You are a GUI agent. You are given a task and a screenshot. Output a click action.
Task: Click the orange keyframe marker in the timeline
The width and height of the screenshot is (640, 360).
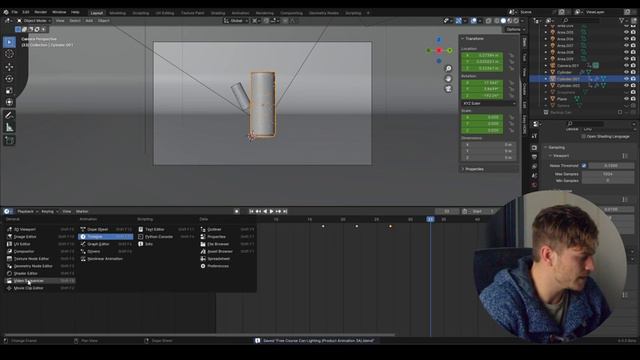(x=390, y=226)
